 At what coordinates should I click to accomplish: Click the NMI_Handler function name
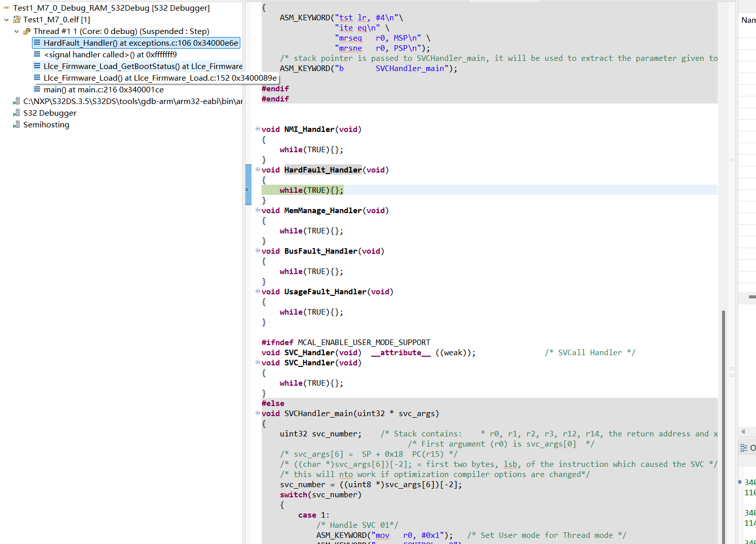point(309,129)
